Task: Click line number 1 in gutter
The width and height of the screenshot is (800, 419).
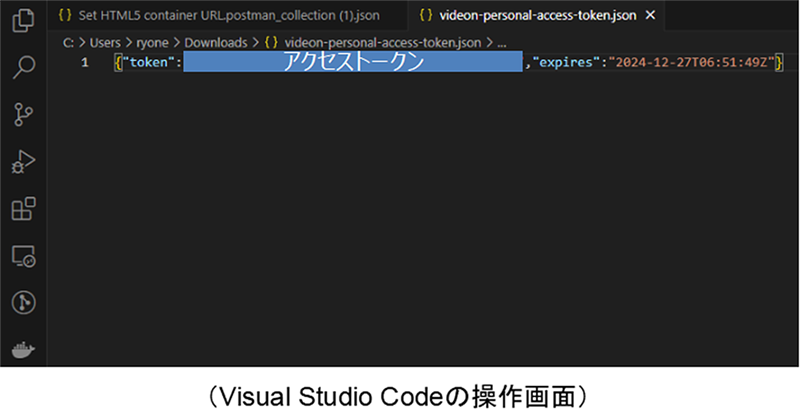Action: point(85,62)
